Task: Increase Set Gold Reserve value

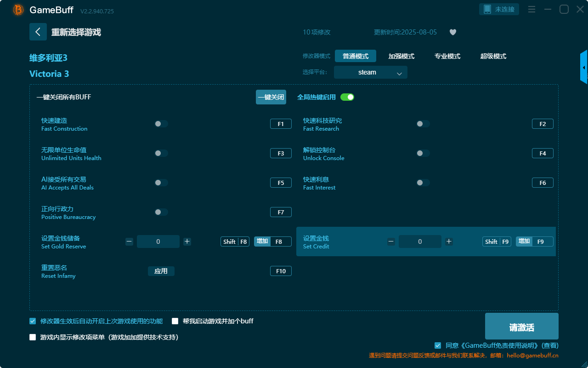Action: 187,241
